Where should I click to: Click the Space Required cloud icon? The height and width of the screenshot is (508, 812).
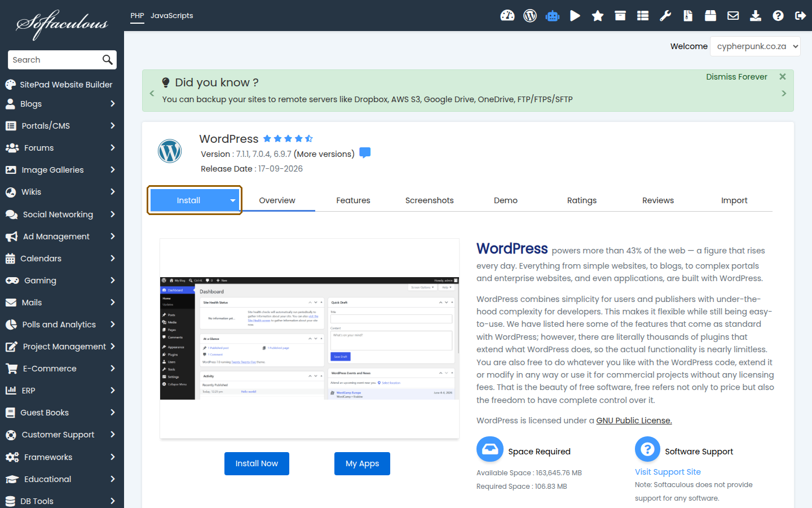coord(490,449)
